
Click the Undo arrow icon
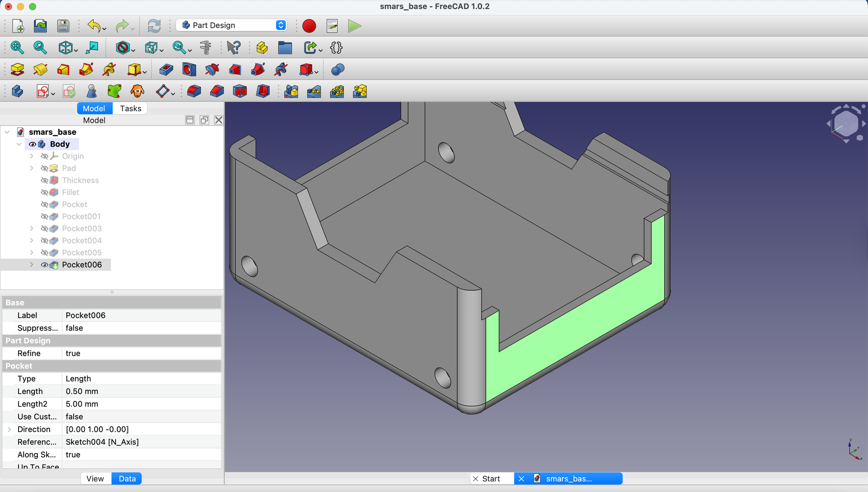point(94,26)
